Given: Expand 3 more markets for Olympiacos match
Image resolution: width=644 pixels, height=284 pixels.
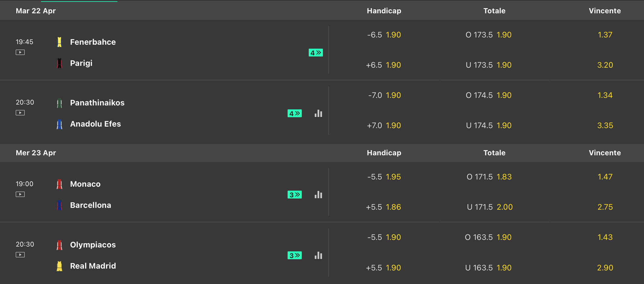Looking at the screenshot, I should (x=295, y=256).
